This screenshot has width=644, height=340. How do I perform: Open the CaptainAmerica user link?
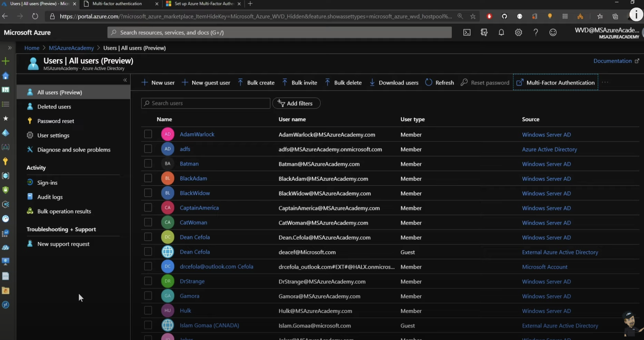[x=199, y=208]
